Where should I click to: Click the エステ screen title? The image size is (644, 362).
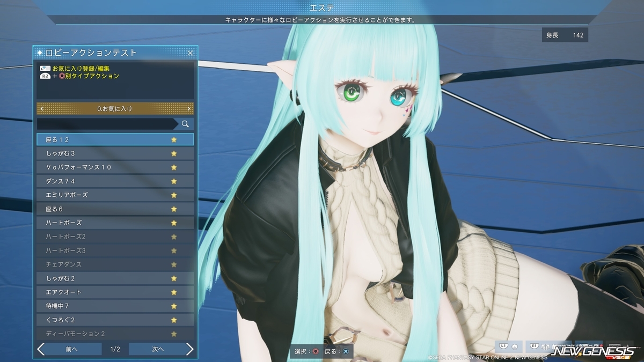(x=322, y=8)
